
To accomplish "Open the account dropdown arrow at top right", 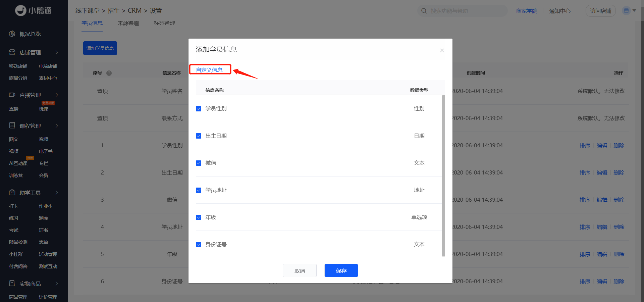I will tap(634, 10).
